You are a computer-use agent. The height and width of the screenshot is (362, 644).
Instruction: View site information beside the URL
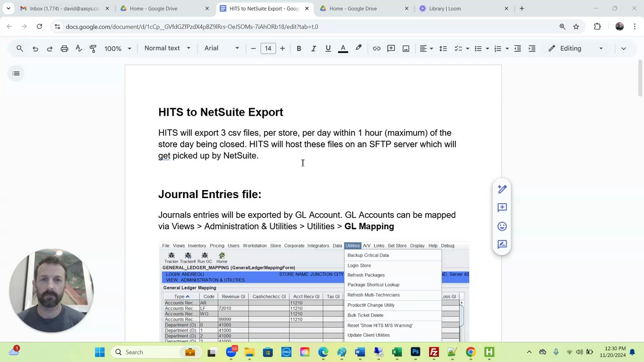pyautogui.click(x=57, y=27)
